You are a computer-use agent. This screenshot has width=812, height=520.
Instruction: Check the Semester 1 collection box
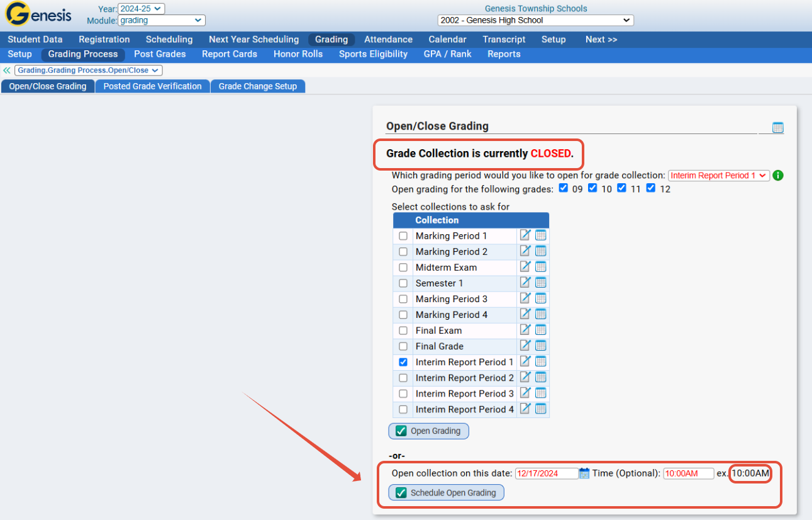click(403, 283)
